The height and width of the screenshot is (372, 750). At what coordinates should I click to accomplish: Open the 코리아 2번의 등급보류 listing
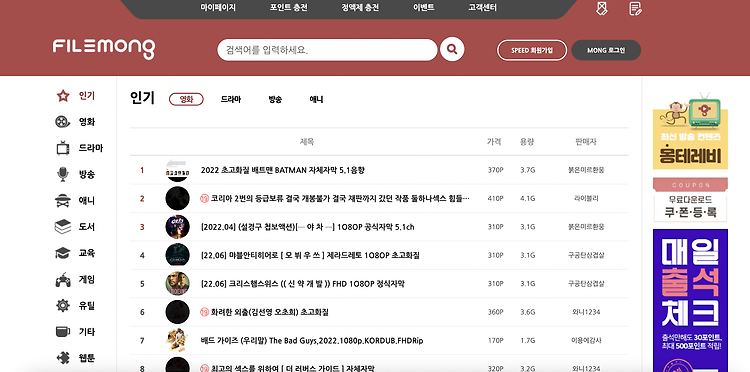point(340,198)
